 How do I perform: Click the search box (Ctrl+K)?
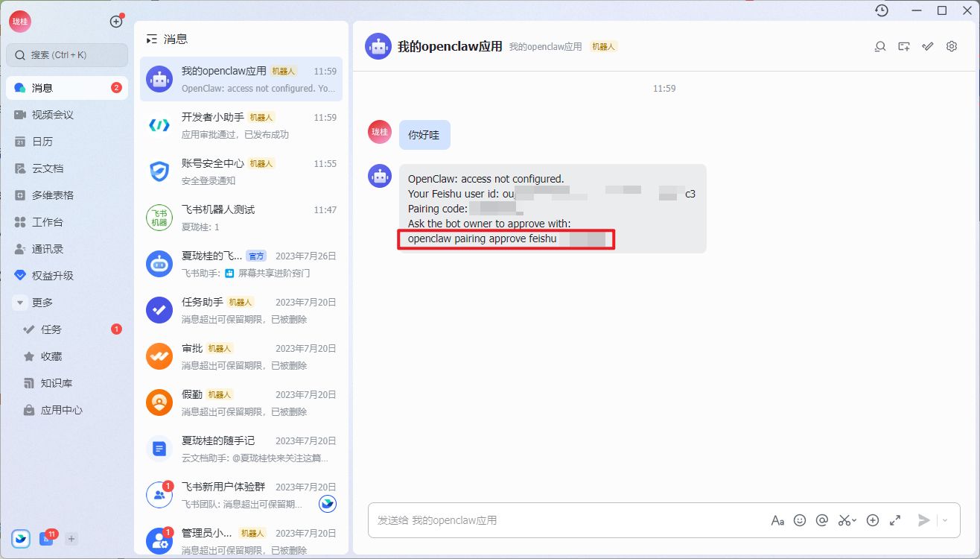(67, 55)
